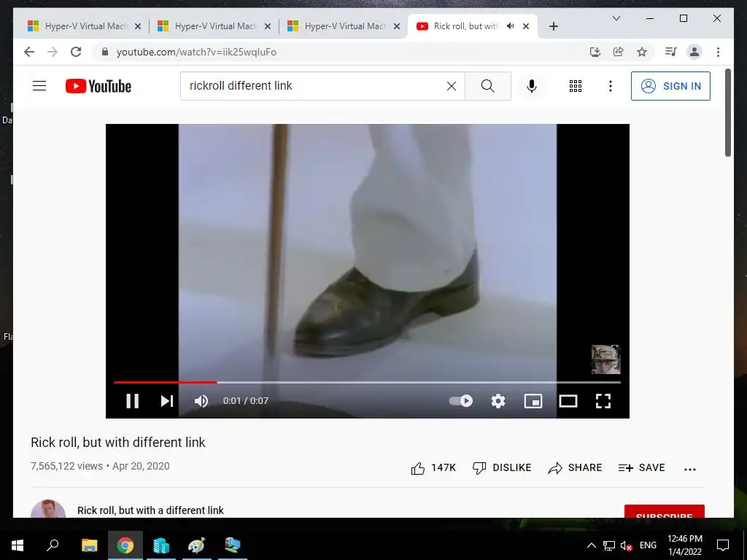The height and width of the screenshot is (560, 747).
Task: Open the channel avatar image
Action: pyautogui.click(x=48, y=508)
